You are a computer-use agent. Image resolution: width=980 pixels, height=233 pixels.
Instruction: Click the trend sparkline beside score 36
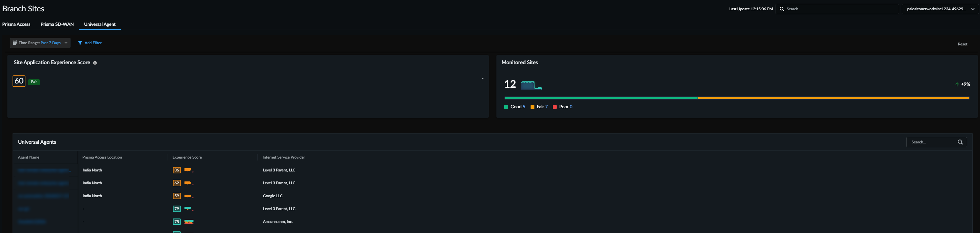point(189,170)
